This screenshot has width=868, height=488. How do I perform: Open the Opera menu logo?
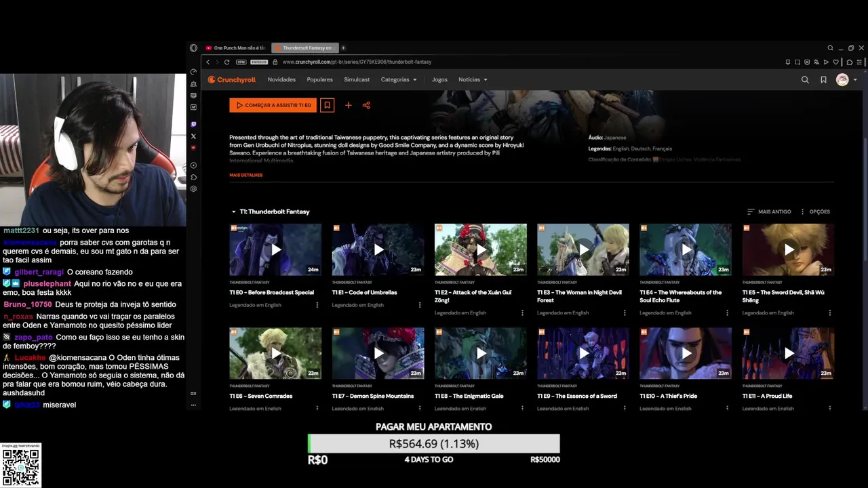193,48
